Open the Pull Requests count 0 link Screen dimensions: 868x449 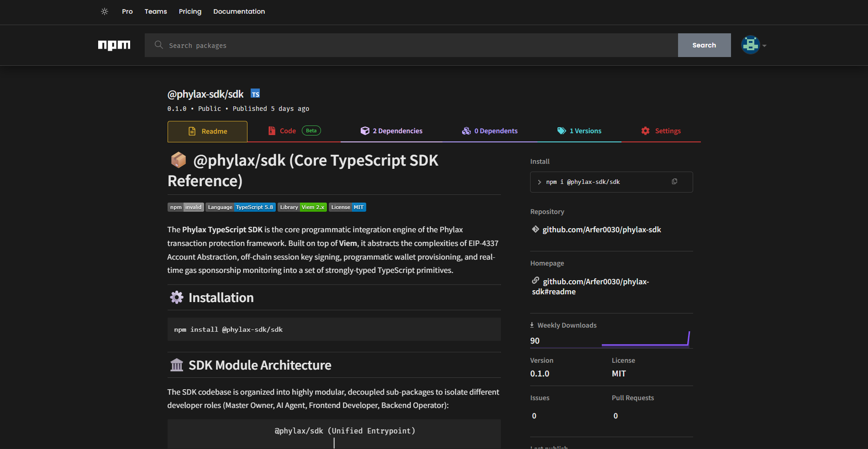(x=615, y=416)
